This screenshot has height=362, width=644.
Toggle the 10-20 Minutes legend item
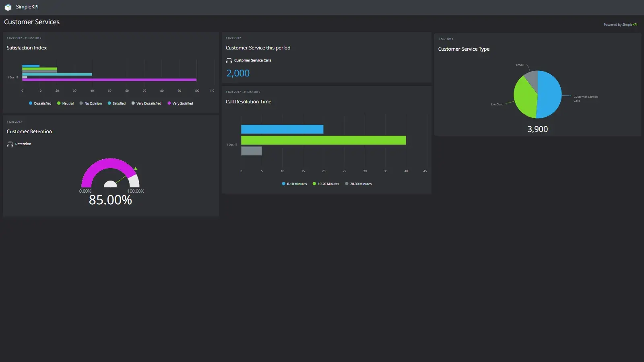point(326,184)
